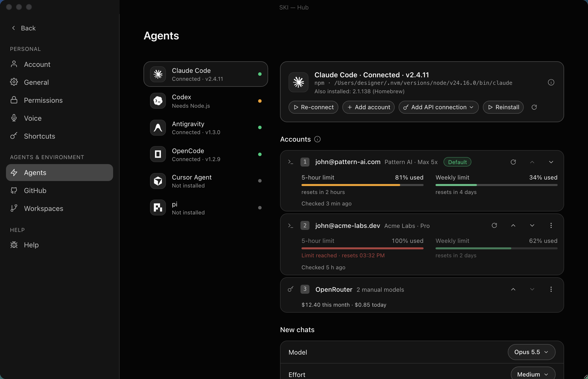Refresh usage for john@acme-labs.dev account
This screenshot has height=379, width=588.
pyautogui.click(x=494, y=225)
